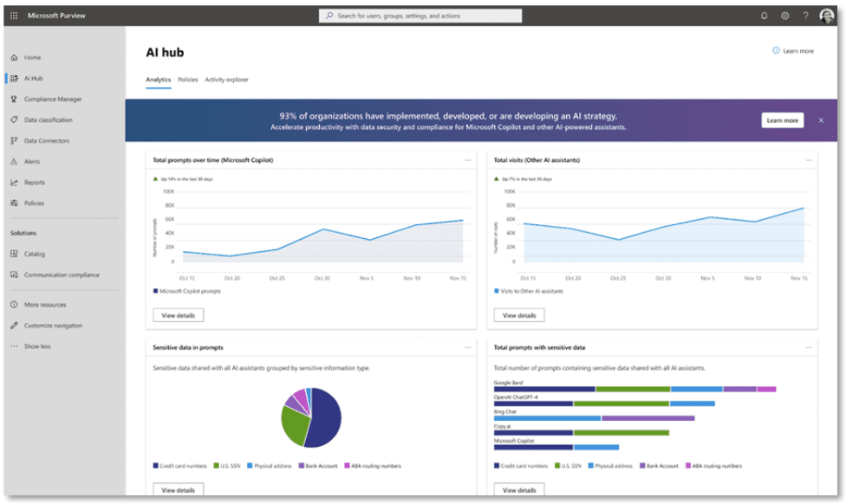Click the Google Bard stacked bar
Image resolution: width=846 pixels, height=504 pixels.
coord(634,389)
